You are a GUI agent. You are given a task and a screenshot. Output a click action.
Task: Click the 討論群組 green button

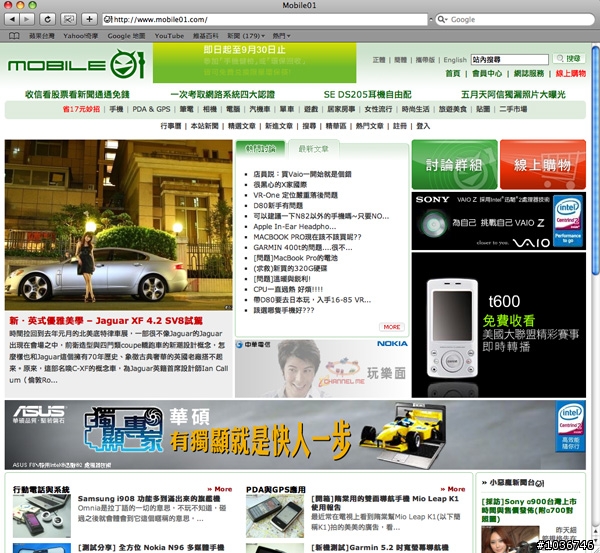[454, 165]
